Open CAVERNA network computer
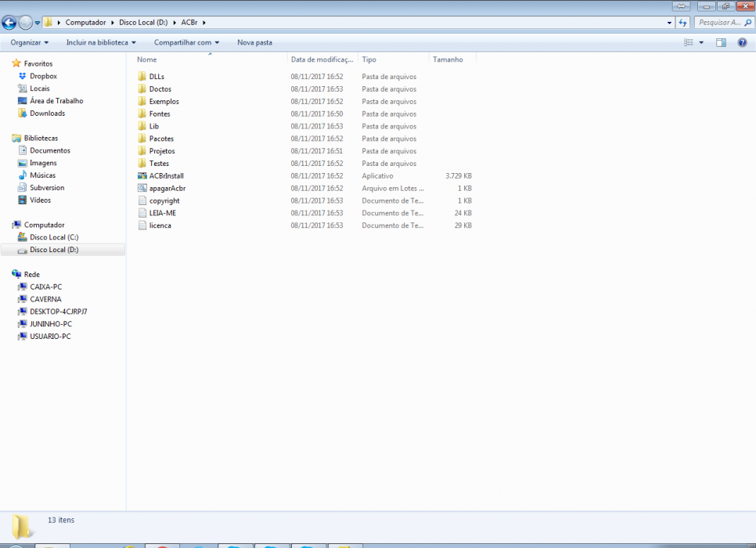 (45, 299)
